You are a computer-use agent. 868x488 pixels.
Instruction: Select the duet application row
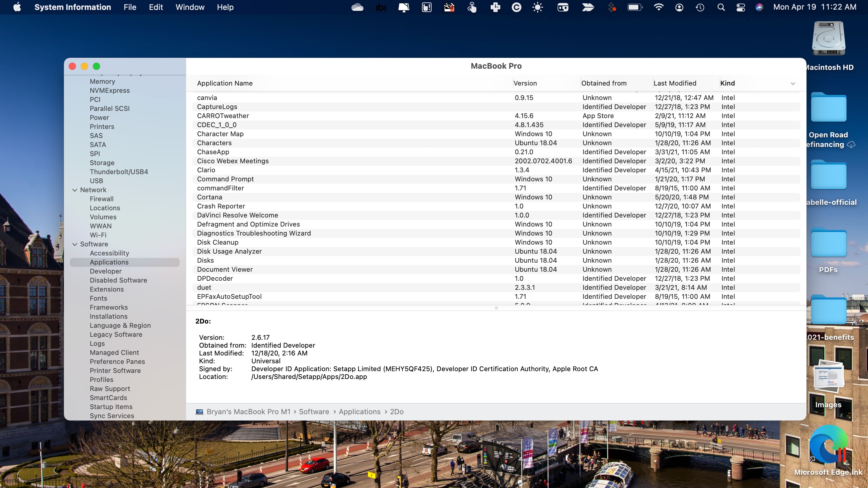tap(496, 288)
